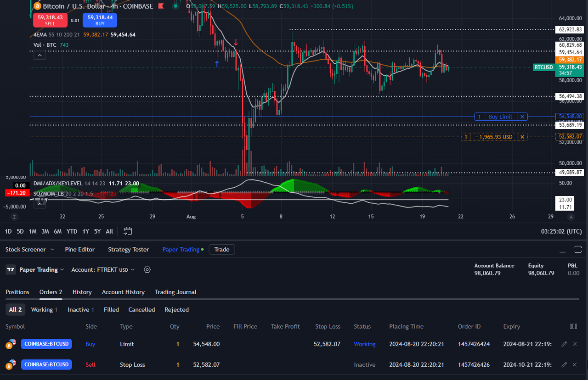Viewport: 588px width, 380px height.
Task: Click the TradingView Paper Trading logo
Action: pos(11,270)
